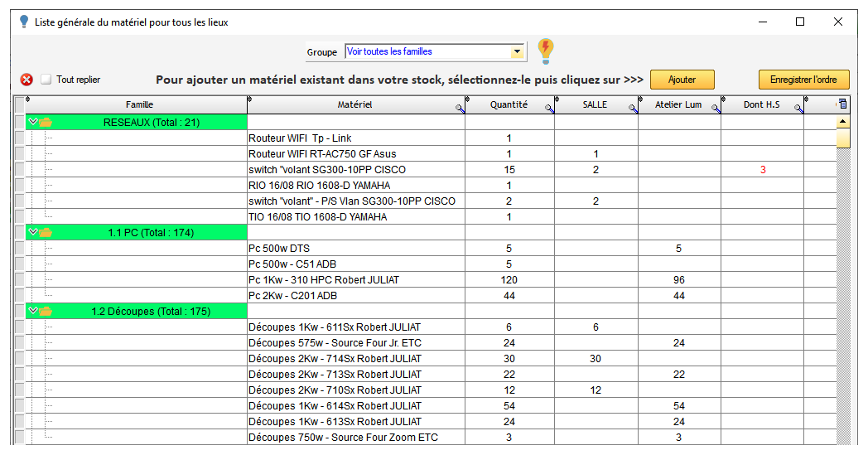Click the 1.1 PC folder icon
The height and width of the screenshot is (460, 868).
[46, 233]
